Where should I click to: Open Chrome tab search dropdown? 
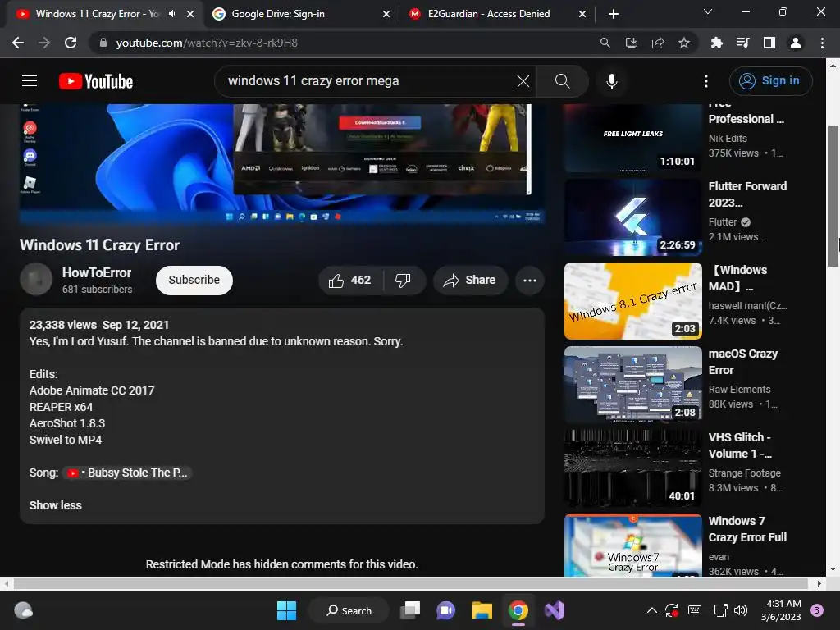tap(708, 11)
